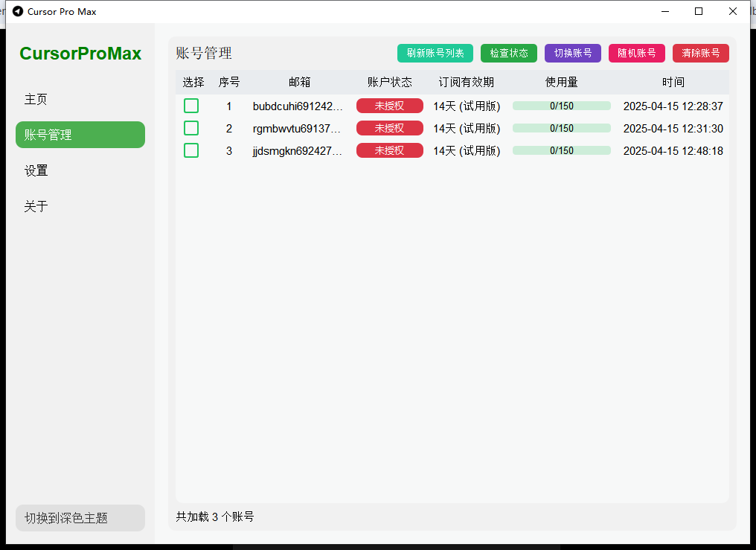
Task: Click the 刷新账号列表 button
Action: [435, 53]
